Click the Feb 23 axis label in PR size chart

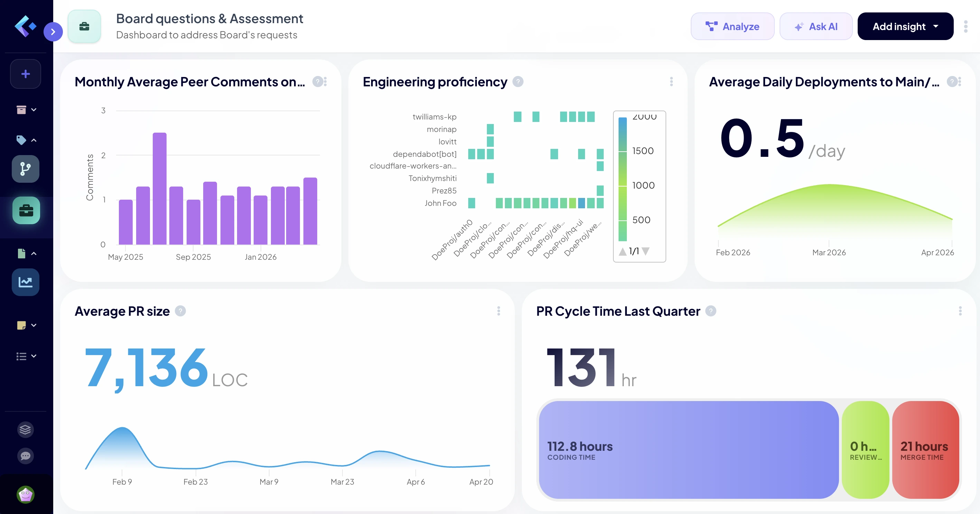click(x=196, y=482)
